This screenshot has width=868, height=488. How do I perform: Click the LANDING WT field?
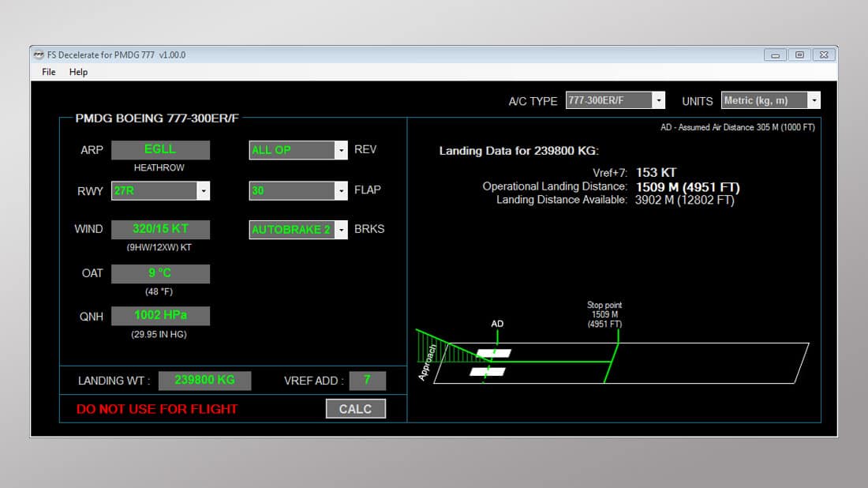[x=204, y=381]
